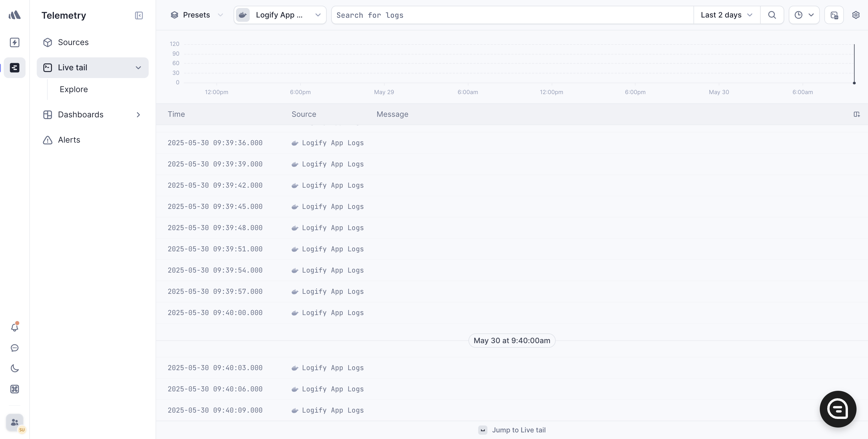Screen dimensions: 868x439
Task: Open the feedback chat bubble icon
Action: click(14, 348)
